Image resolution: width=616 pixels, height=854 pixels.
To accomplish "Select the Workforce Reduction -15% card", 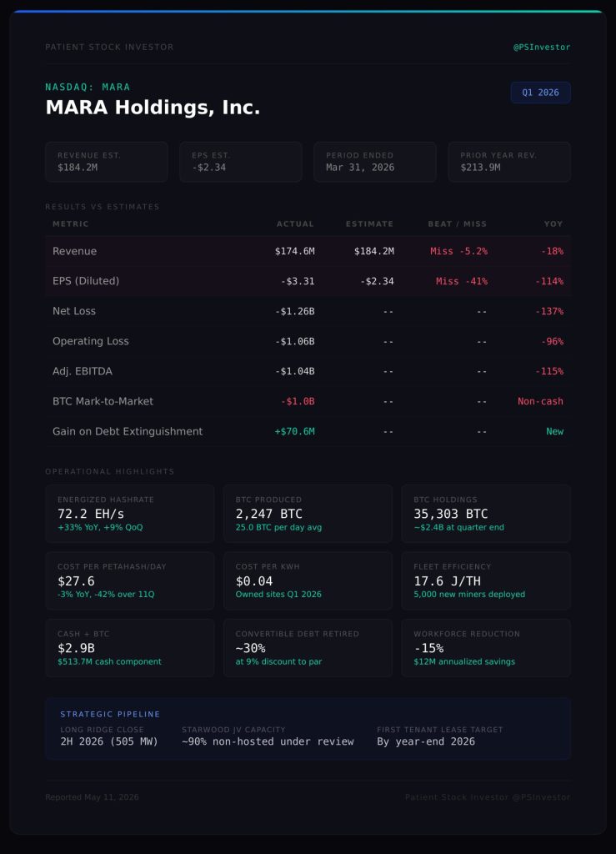I will click(486, 648).
